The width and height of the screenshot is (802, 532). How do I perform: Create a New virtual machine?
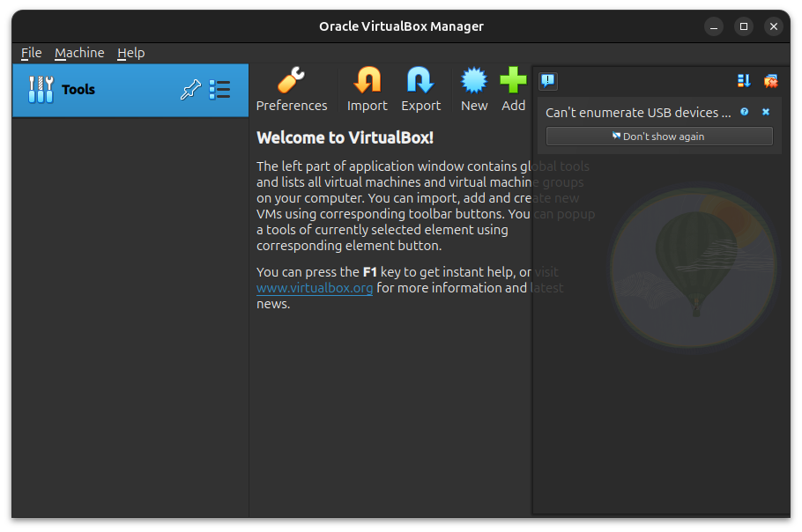point(474,91)
